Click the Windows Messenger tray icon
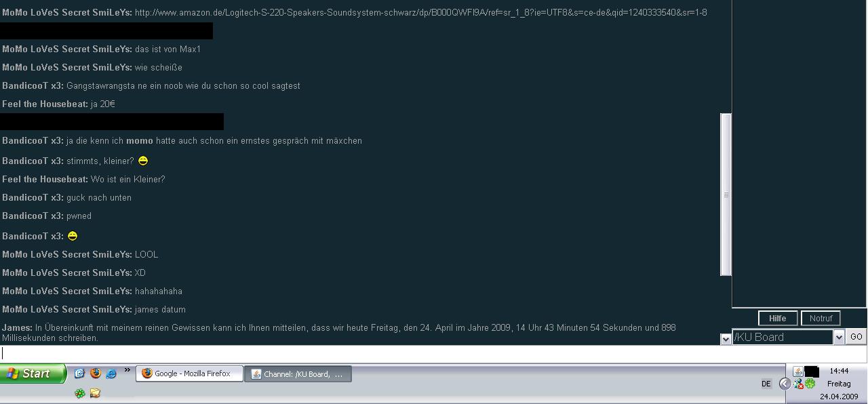The width and height of the screenshot is (868, 404). pos(799,384)
